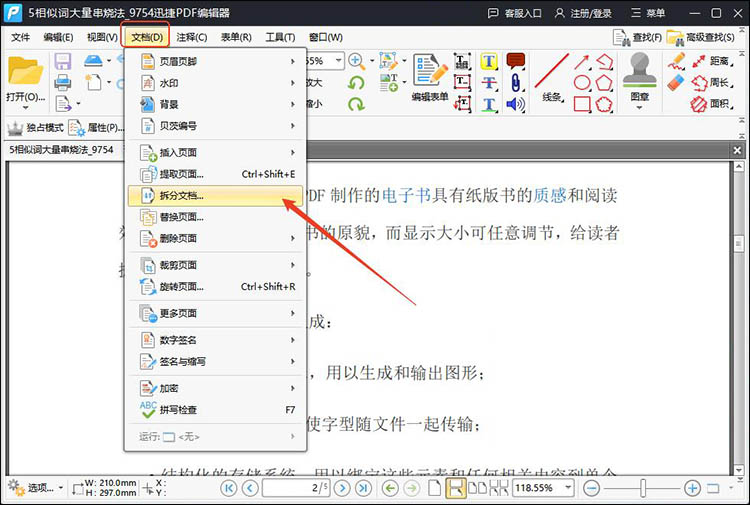Expand the 数字签名 submenu
The image size is (750, 505).
[215, 340]
